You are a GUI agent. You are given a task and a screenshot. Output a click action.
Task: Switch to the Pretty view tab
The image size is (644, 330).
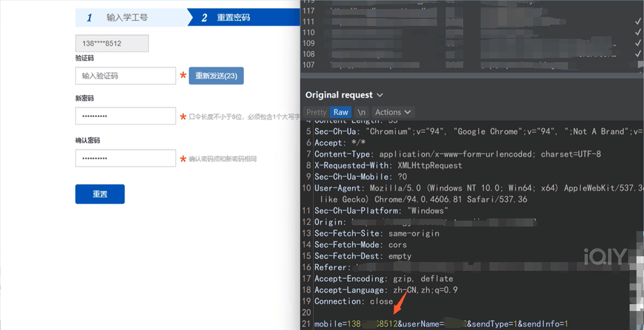(316, 112)
